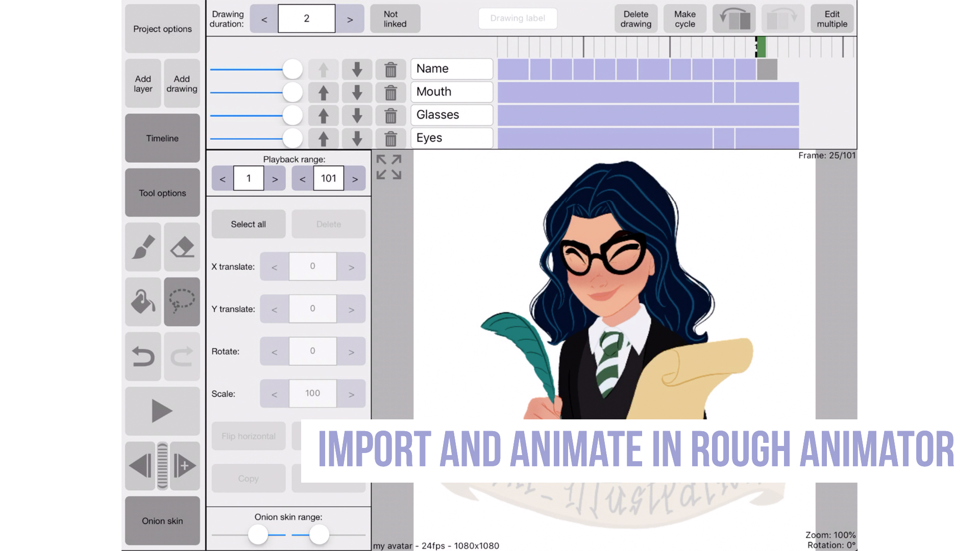Click the playback range start value 1

[x=249, y=179]
